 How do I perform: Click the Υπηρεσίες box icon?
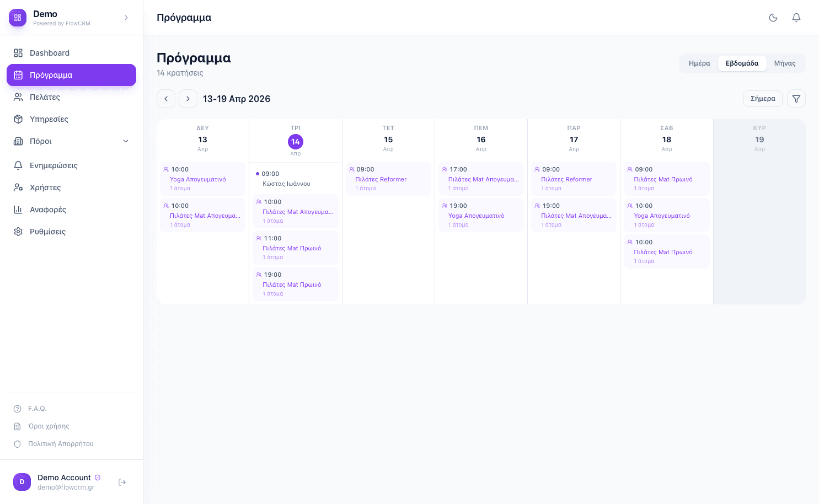point(18,119)
